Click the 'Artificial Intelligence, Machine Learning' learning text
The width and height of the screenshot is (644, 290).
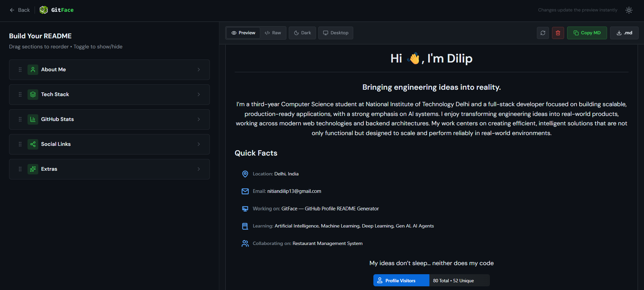(x=354, y=226)
